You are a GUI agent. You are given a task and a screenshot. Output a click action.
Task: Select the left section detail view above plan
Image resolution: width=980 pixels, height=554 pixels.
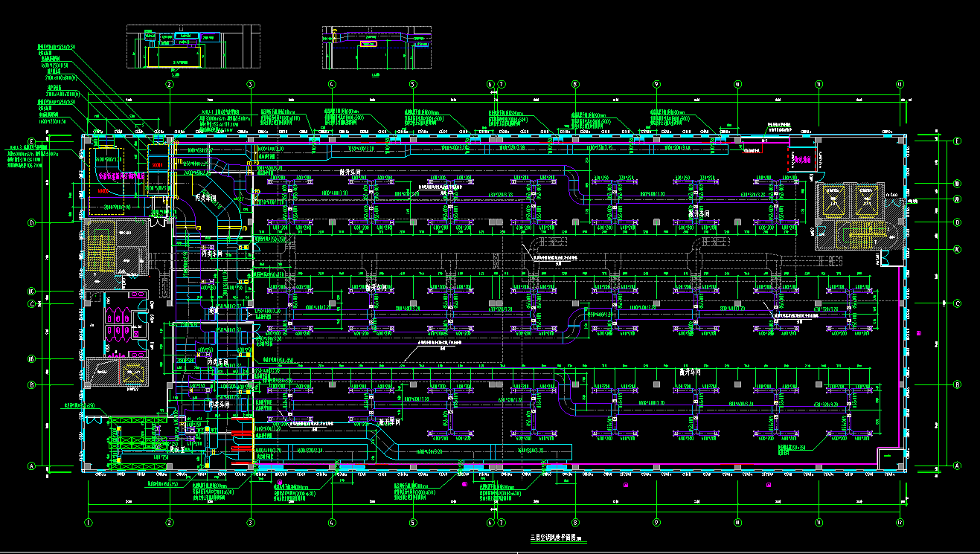[x=193, y=47]
